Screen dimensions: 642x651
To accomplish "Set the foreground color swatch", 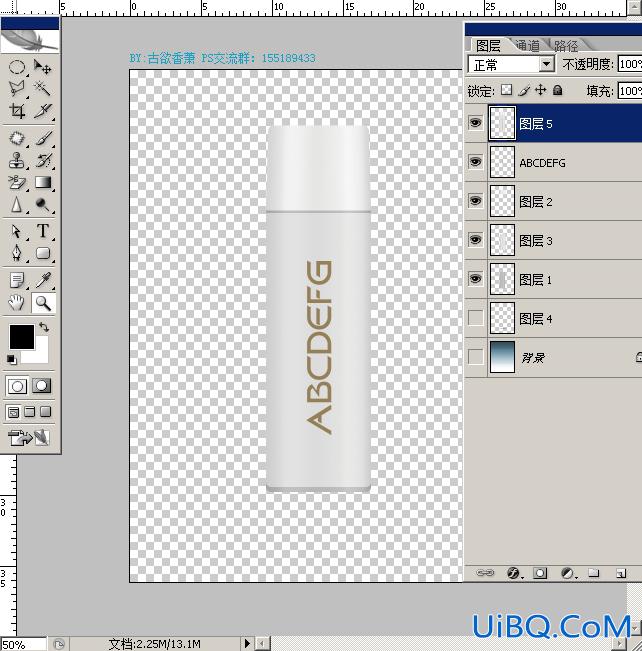I will (22, 337).
